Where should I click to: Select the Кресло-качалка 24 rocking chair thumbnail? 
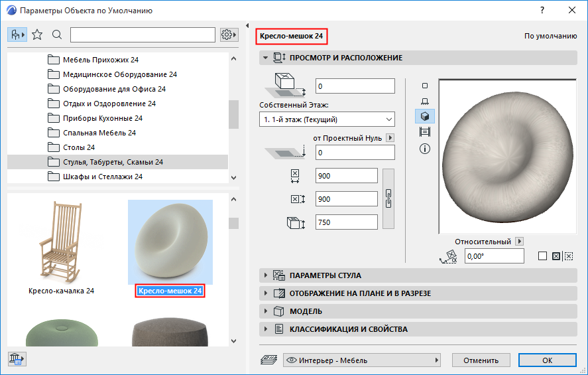pyautogui.click(x=61, y=243)
